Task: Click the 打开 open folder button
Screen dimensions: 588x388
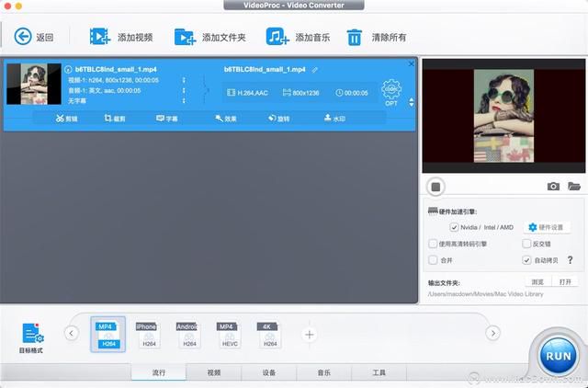Action: pos(565,282)
